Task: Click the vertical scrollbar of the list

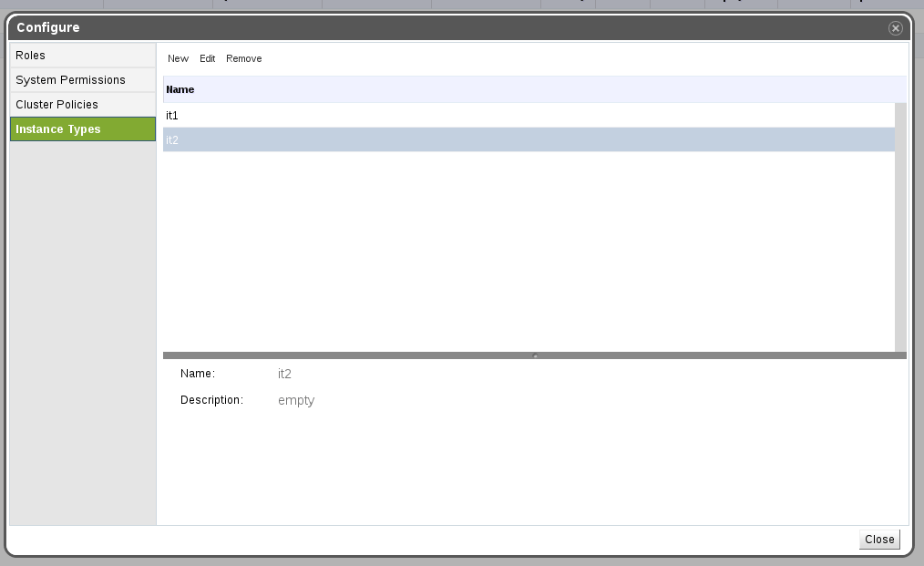Action: click(x=900, y=228)
